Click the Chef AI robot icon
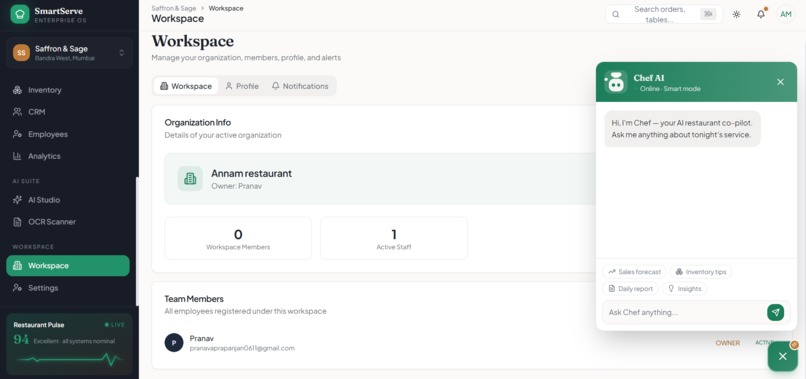The image size is (806, 379). click(x=615, y=82)
